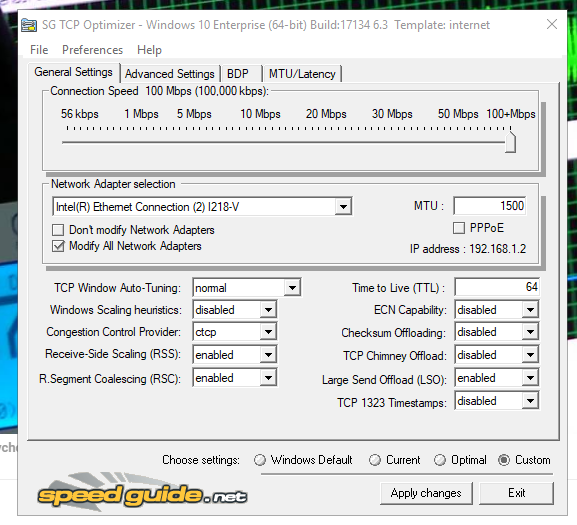This screenshot has height=525, width=577.
Task: Switch to the Advanced Settings tab
Action: (170, 74)
